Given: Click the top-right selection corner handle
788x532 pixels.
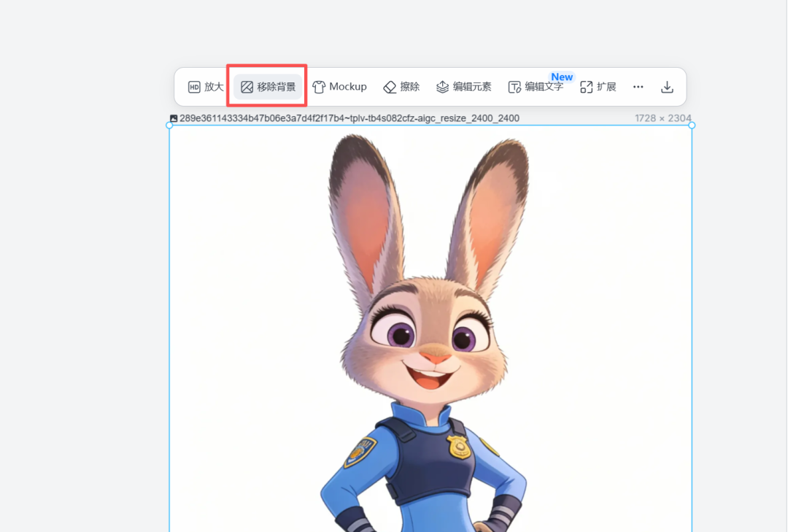Looking at the screenshot, I should (692, 126).
